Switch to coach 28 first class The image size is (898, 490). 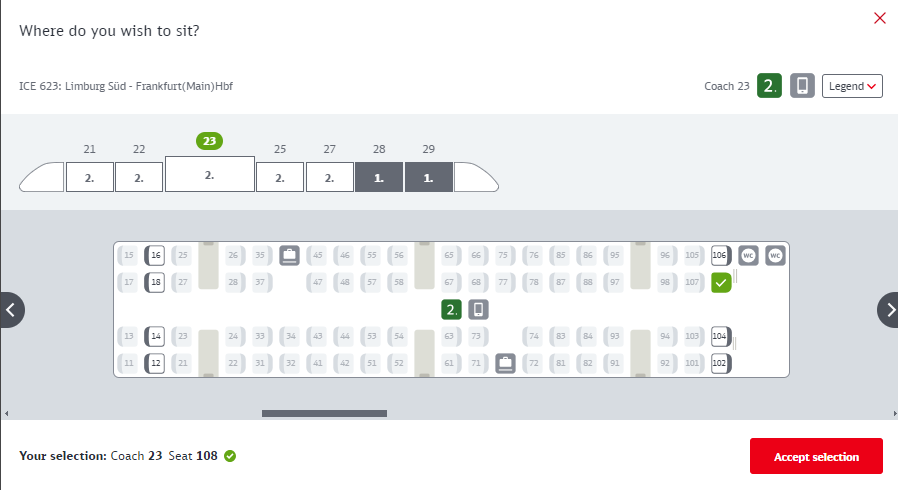point(379,177)
